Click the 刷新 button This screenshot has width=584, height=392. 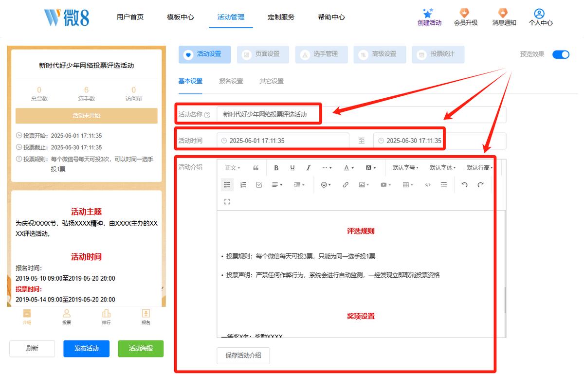[32, 349]
